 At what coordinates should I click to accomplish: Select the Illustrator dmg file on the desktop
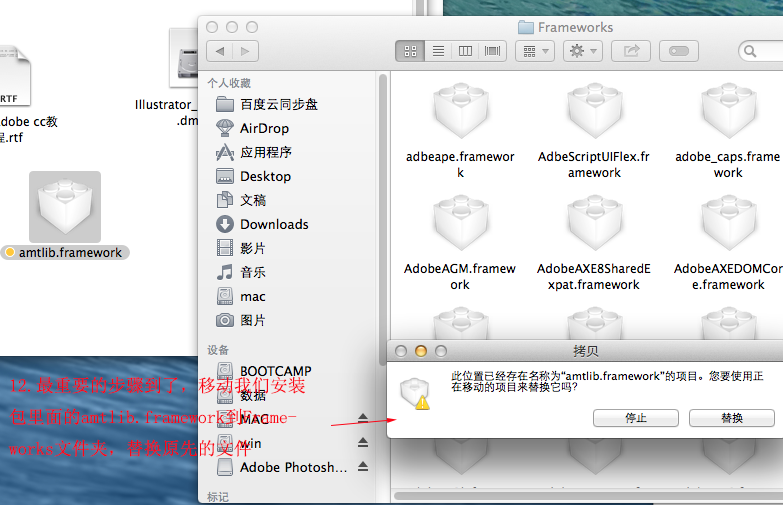pos(184,59)
